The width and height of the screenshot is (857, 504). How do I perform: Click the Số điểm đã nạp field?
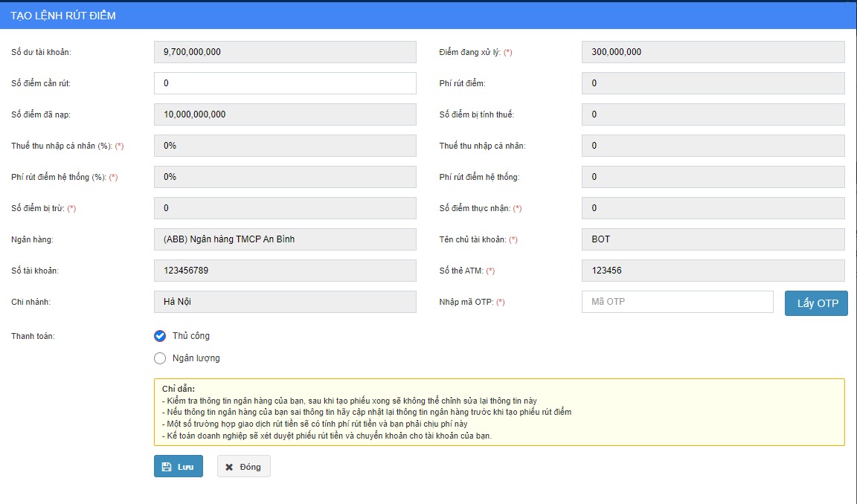[x=285, y=114]
